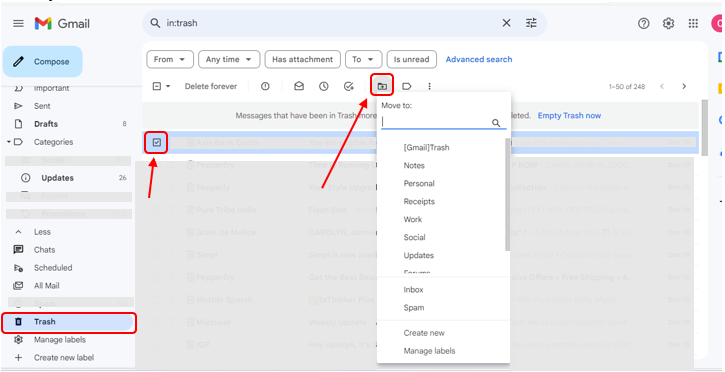Image resolution: width=725 pixels, height=372 pixels.
Task: Toggle the Is unread filter
Action: click(412, 60)
